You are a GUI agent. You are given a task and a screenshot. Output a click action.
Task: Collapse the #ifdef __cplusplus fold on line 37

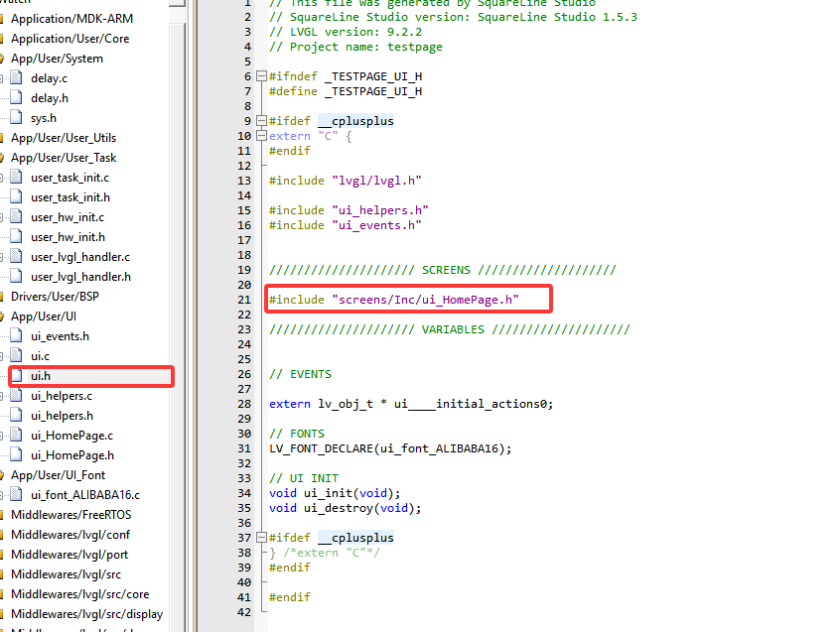(260, 538)
